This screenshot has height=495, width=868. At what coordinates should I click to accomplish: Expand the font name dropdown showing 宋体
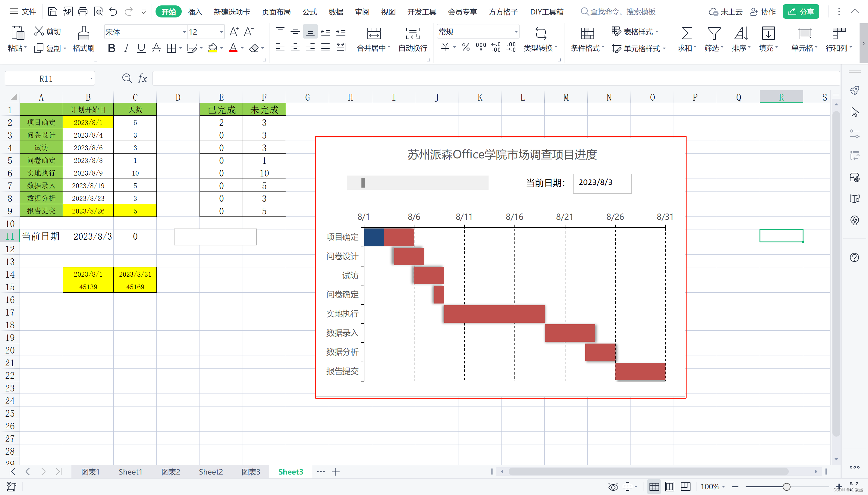(184, 32)
